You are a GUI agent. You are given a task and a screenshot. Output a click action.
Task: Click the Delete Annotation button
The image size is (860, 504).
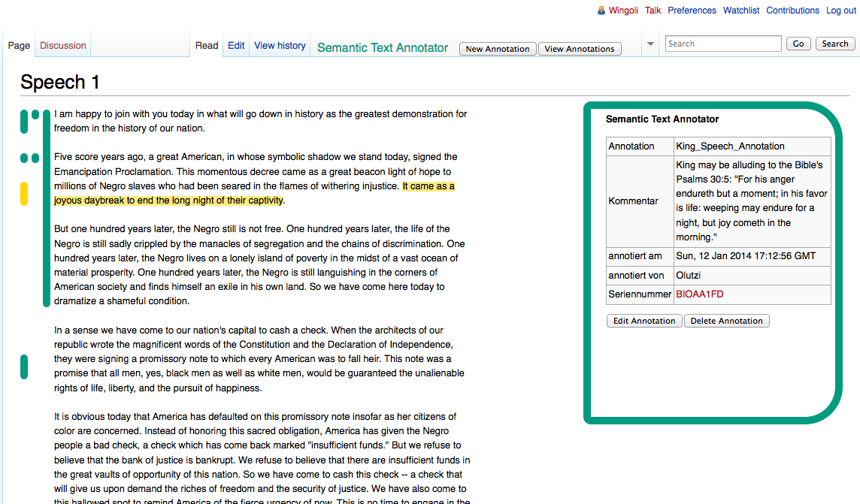[x=726, y=321]
